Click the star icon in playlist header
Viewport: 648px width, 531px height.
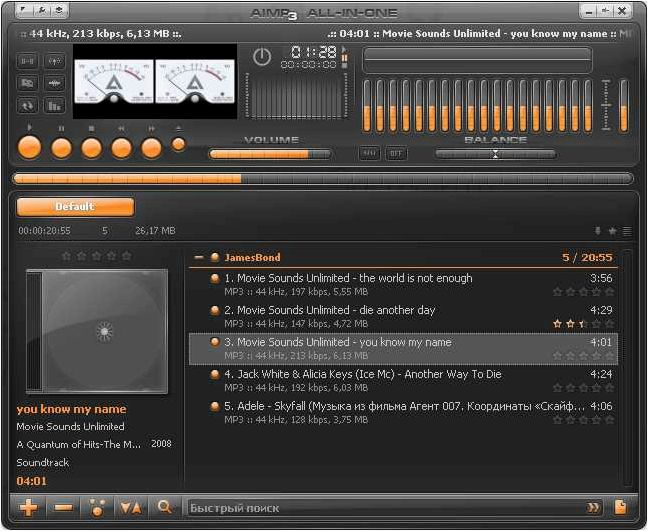coord(612,231)
